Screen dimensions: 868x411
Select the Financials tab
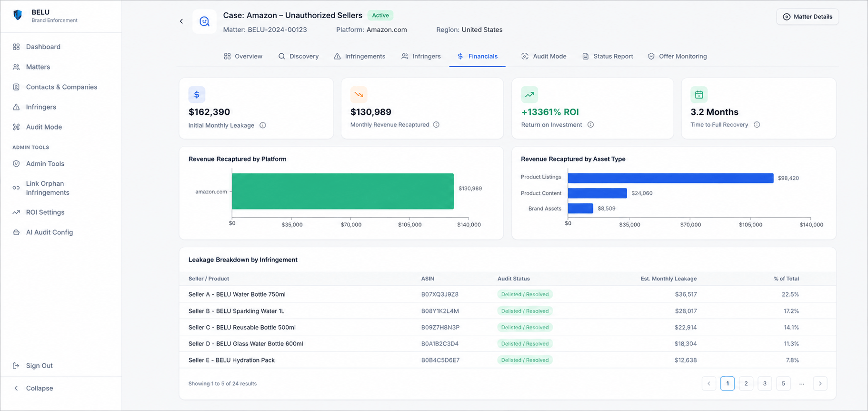click(x=477, y=56)
